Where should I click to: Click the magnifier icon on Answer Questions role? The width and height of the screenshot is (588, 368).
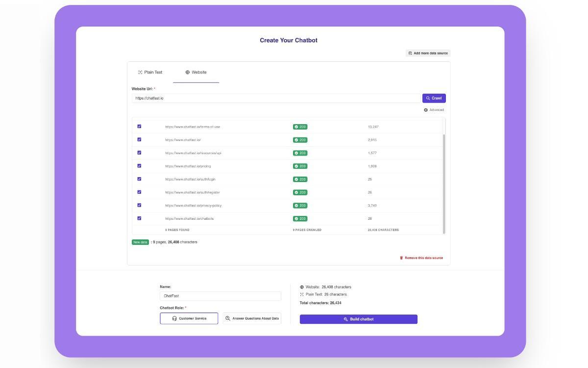pyautogui.click(x=227, y=318)
